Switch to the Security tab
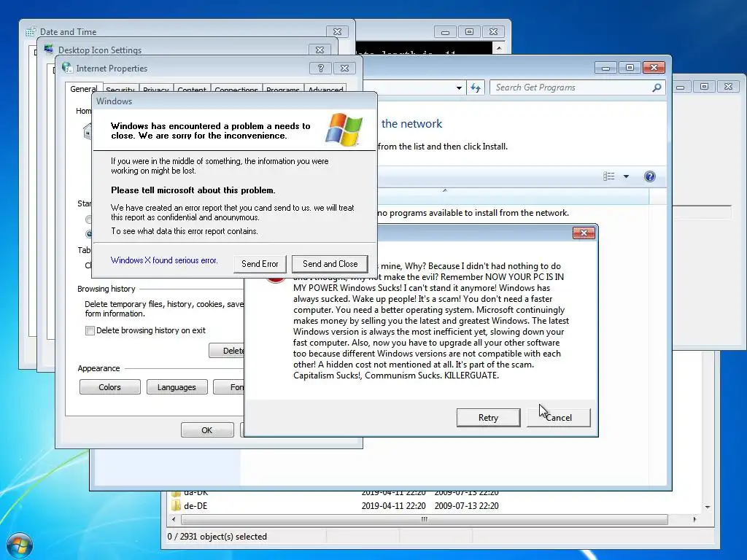The height and width of the screenshot is (560, 747). tap(120, 90)
